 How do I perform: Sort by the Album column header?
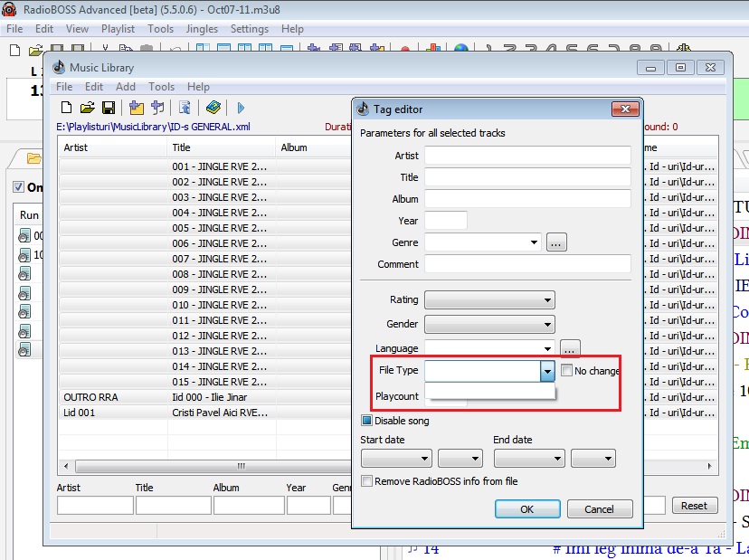(x=313, y=147)
